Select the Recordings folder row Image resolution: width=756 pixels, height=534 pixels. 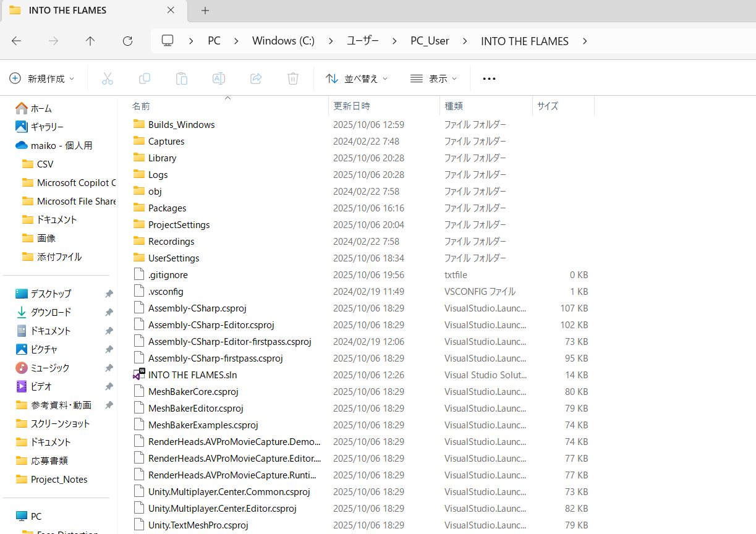tap(362, 241)
